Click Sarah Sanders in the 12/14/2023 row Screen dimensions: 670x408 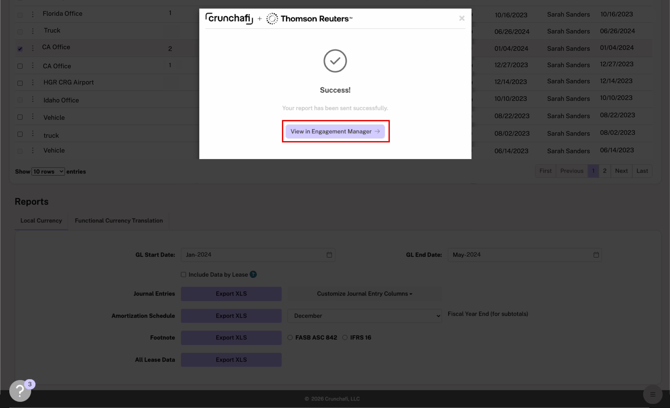[568, 81]
